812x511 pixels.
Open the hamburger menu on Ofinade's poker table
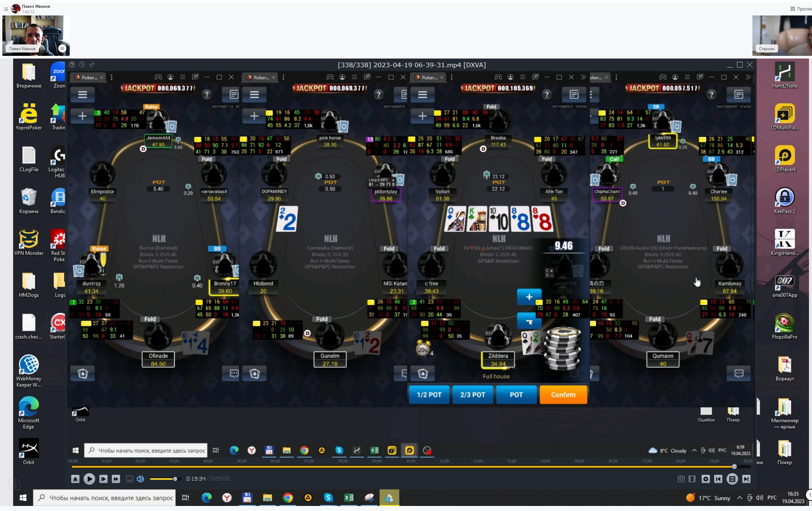pyautogui.click(x=82, y=95)
